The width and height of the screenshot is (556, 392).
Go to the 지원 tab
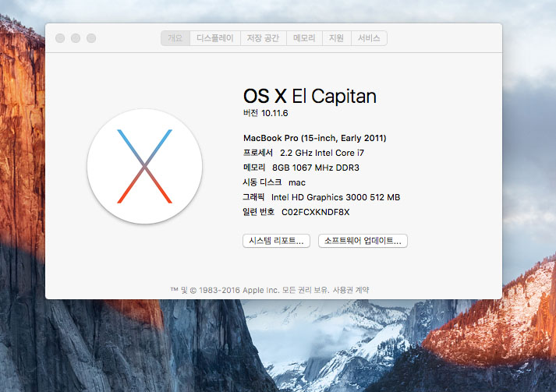pyautogui.click(x=336, y=38)
